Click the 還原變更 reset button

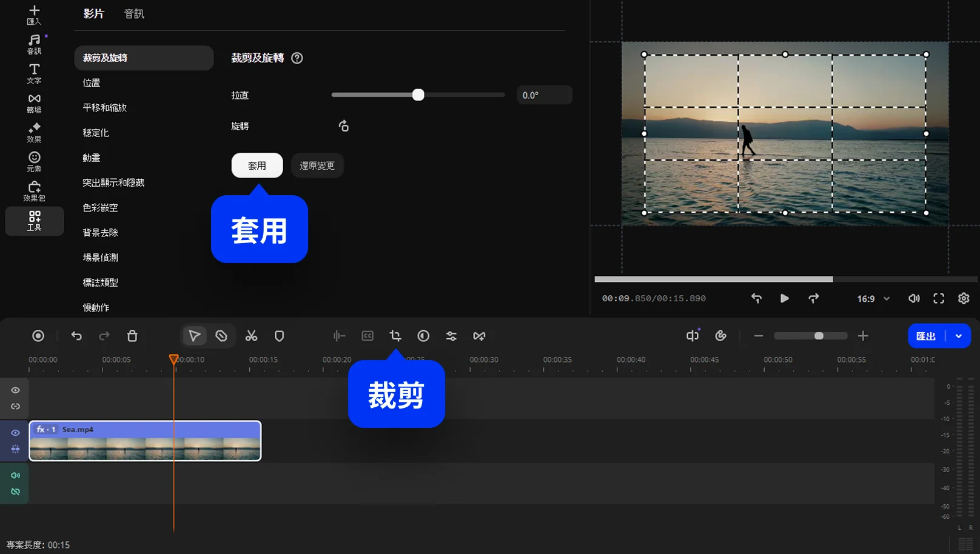[317, 165]
